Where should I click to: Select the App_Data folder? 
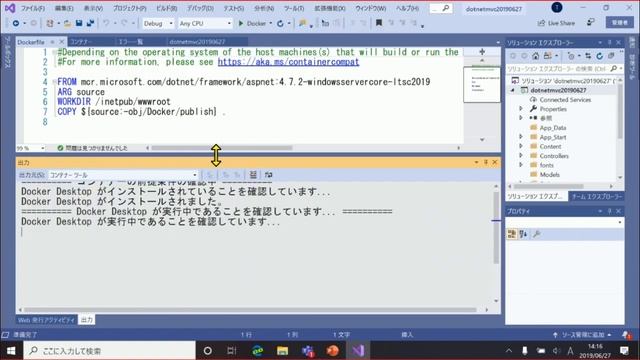click(553, 128)
